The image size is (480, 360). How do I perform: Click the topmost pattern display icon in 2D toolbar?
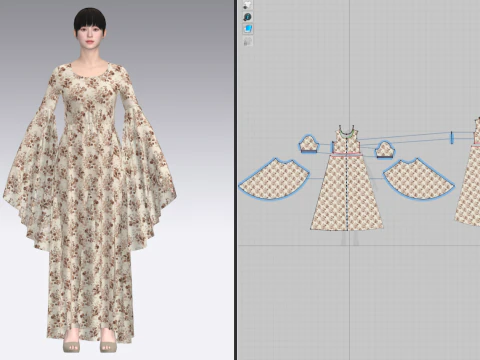[x=247, y=5]
